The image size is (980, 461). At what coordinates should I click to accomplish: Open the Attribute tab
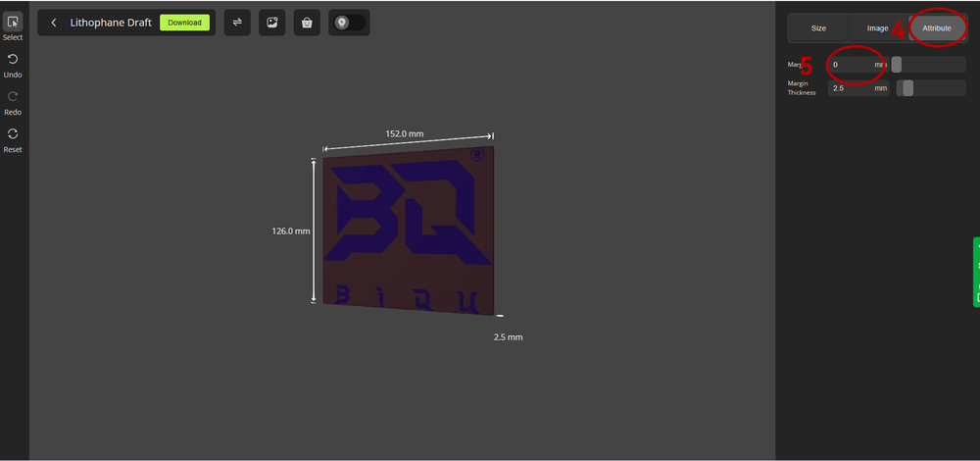pos(937,28)
